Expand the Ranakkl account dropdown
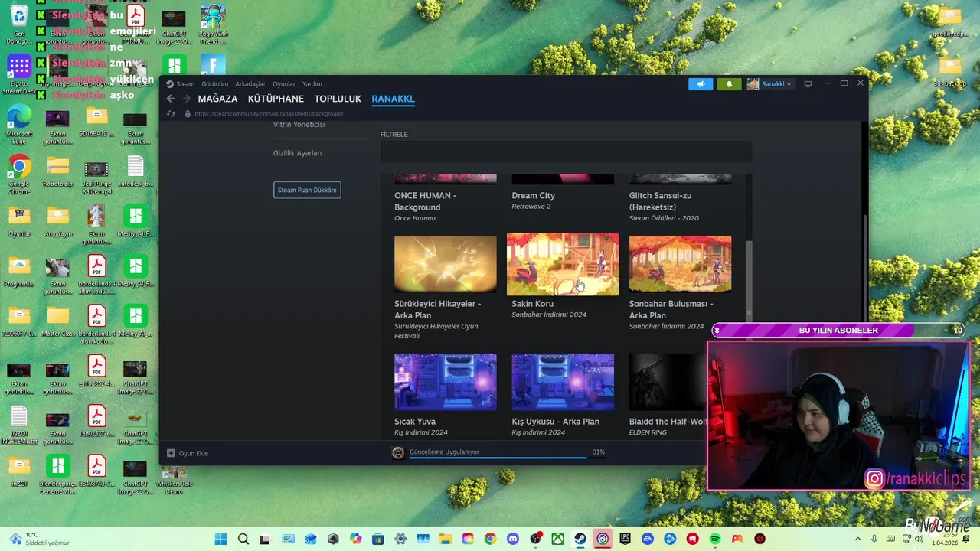This screenshot has width=980, height=551. coord(769,84)
